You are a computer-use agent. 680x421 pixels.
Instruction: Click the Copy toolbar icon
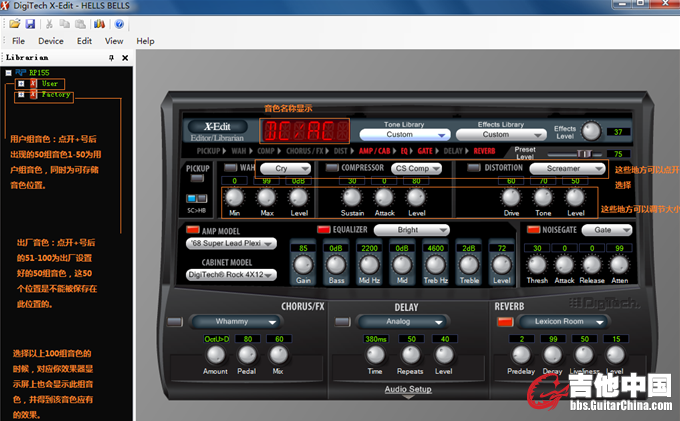[x=65, y=23]
